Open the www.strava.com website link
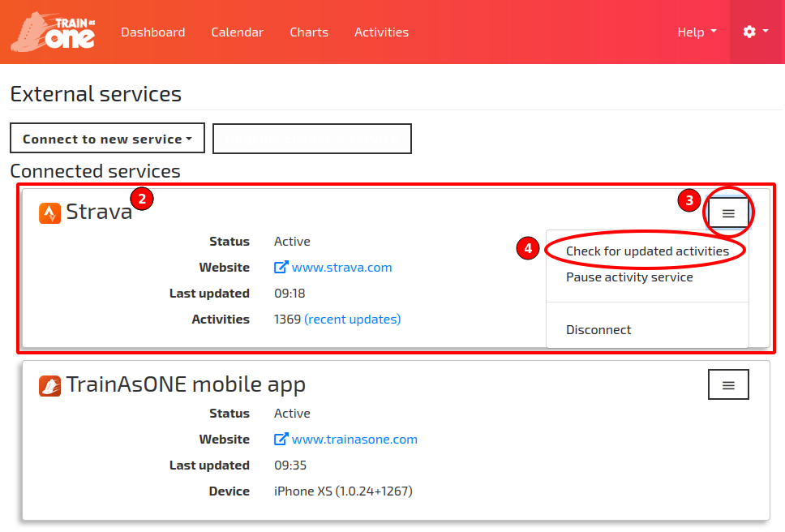 (x=341, y=267)
